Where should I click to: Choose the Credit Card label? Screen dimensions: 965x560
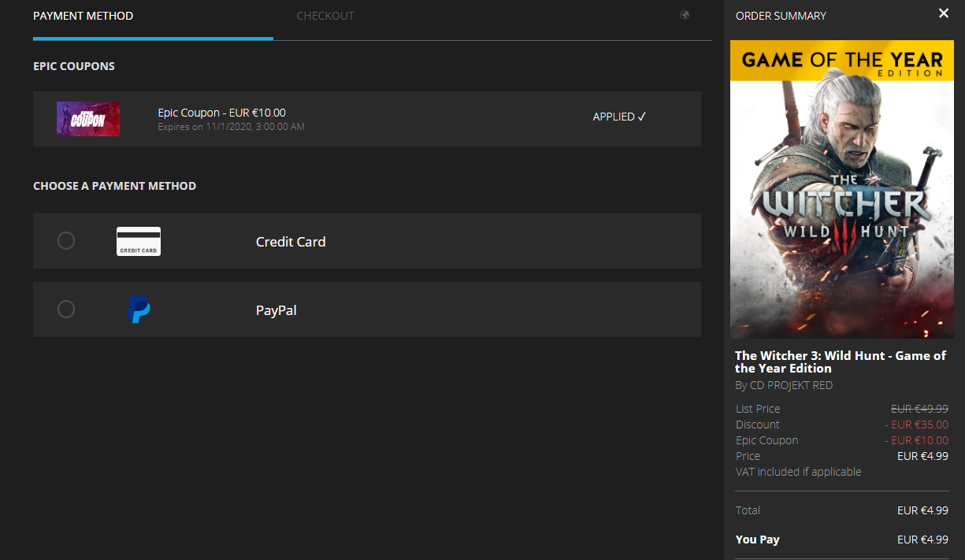(x=291, y=242)
